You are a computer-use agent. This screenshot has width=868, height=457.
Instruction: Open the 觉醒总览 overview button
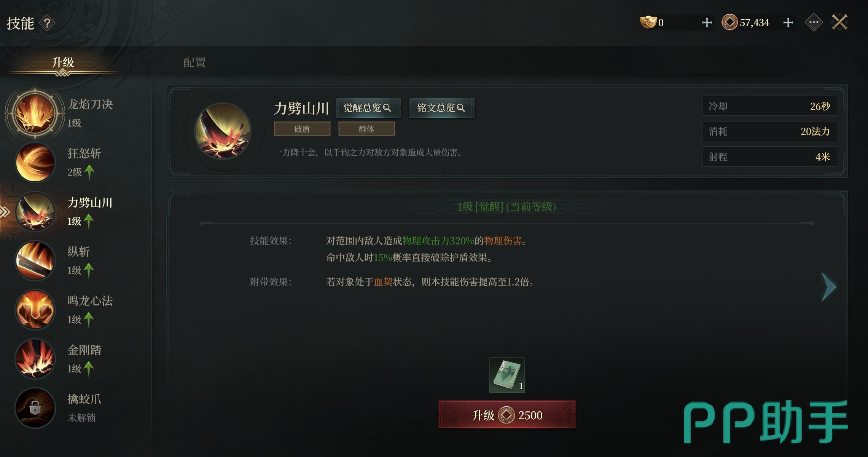368,108
